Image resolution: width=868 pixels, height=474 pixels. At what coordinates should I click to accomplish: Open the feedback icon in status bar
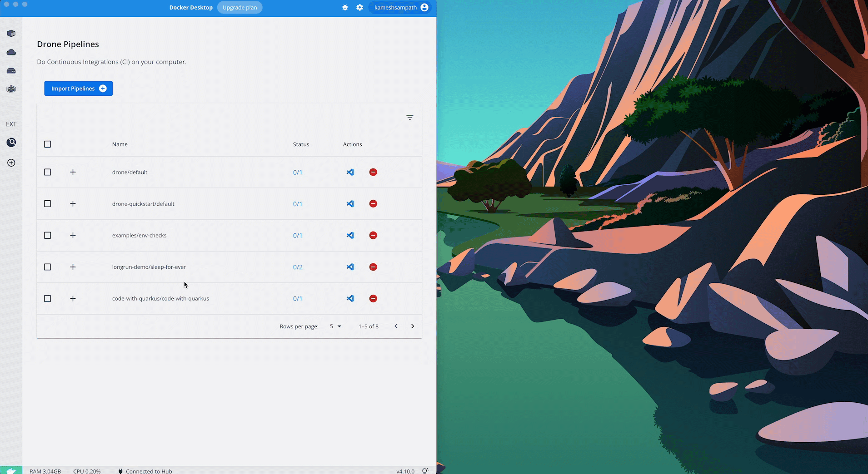point(425,471)
